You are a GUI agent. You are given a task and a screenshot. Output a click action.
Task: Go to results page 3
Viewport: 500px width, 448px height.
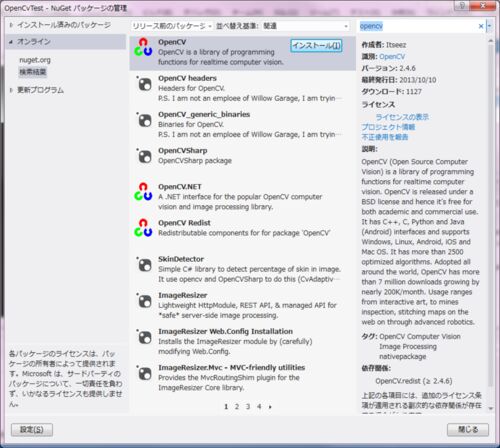click(248, 407)
